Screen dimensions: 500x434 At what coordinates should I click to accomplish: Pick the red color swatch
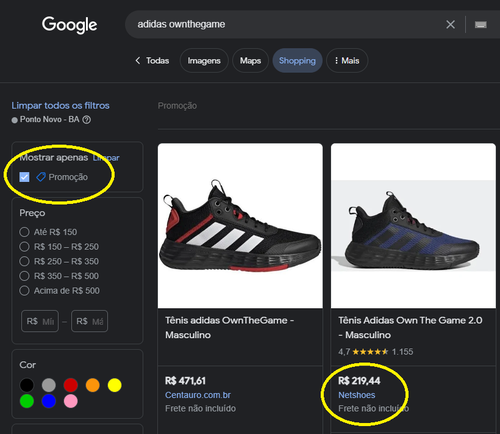point(71,385)
